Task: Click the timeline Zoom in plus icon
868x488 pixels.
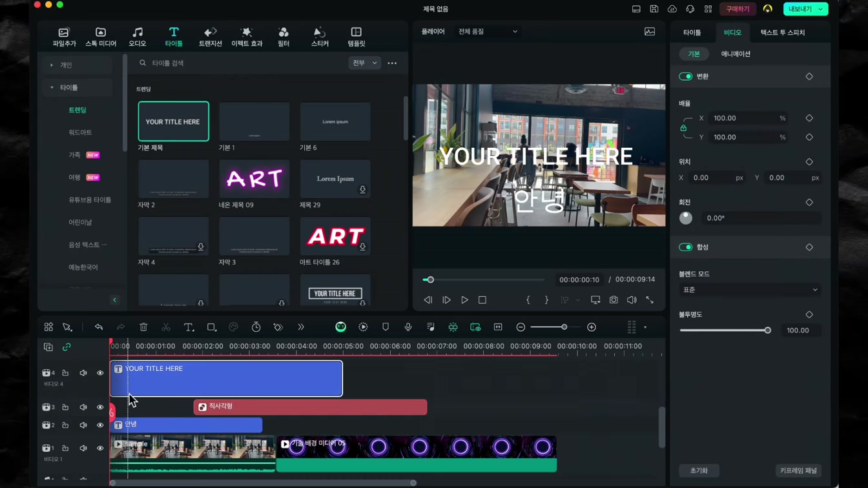Action: click(592, 327)
